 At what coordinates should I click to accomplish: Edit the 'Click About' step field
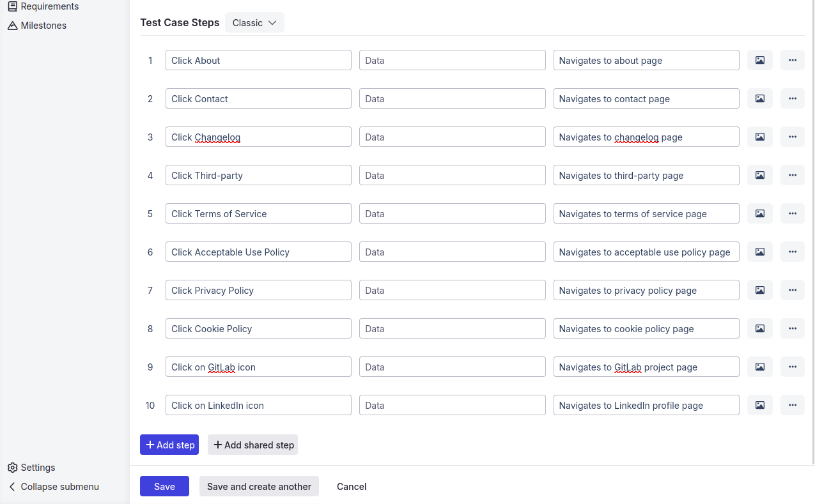[258, 60]
